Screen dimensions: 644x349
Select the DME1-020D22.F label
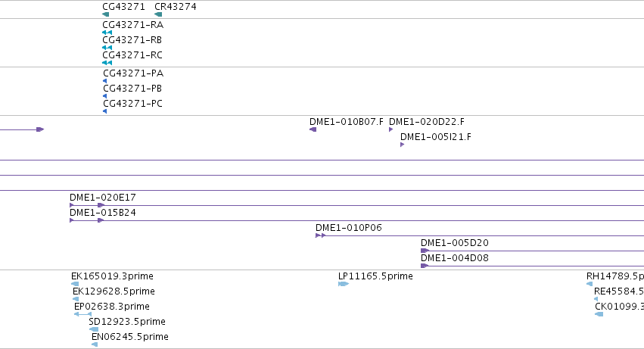point(427,122)
